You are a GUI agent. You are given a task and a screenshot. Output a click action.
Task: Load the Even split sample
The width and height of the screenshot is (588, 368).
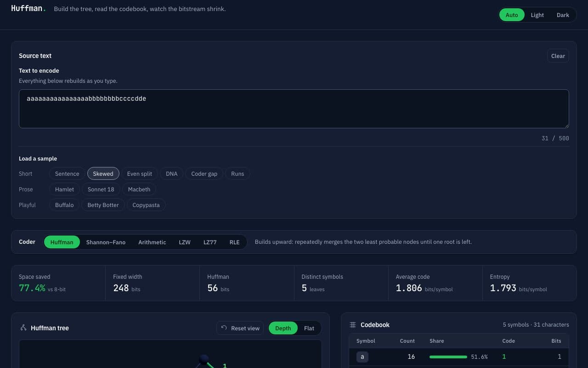140,173
